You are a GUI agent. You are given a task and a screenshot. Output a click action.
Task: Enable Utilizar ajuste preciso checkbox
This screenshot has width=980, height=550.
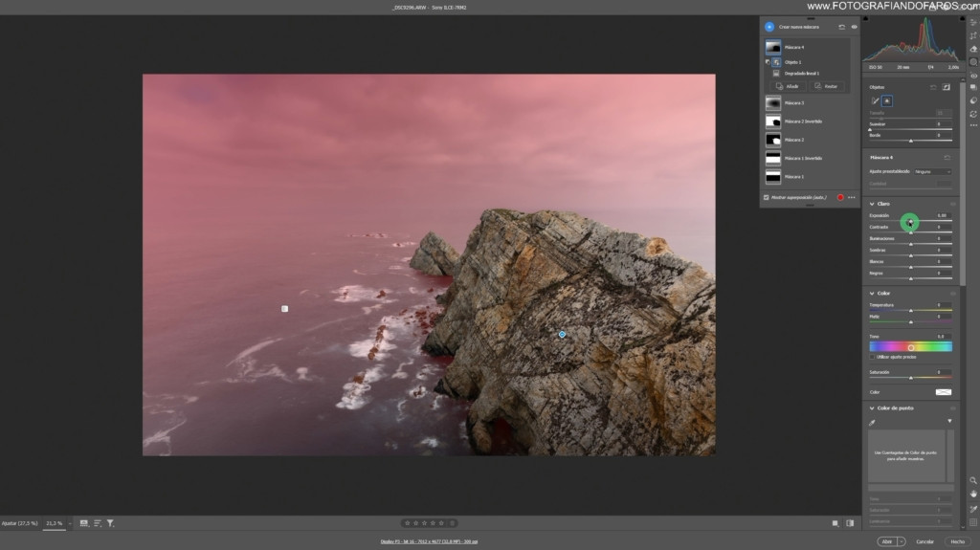click(873, 357)
